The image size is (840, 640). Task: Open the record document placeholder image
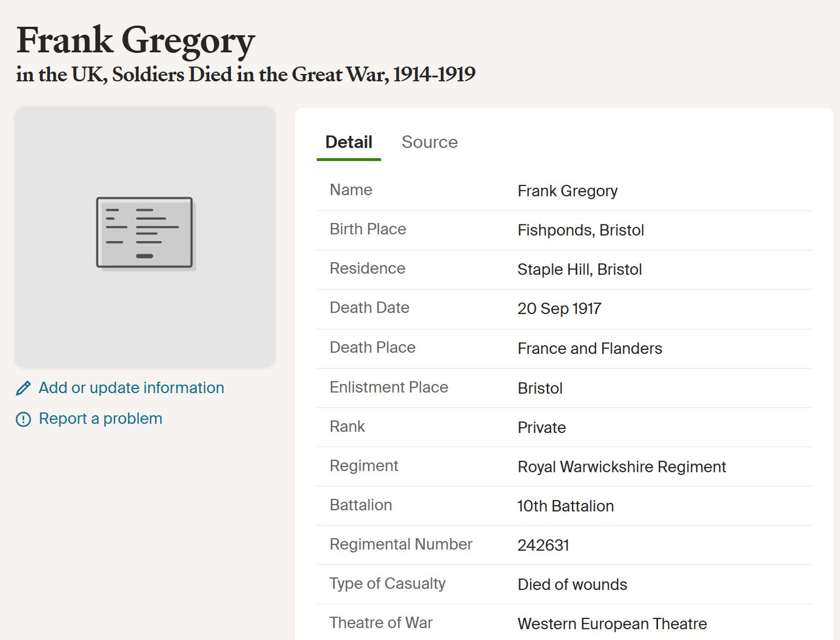click(145, 235)
